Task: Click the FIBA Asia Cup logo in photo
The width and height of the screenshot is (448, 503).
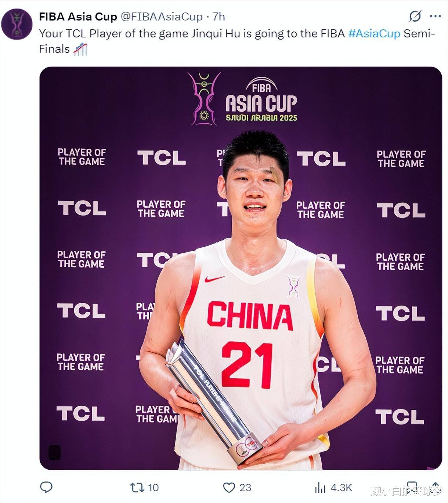Action: 242,98
